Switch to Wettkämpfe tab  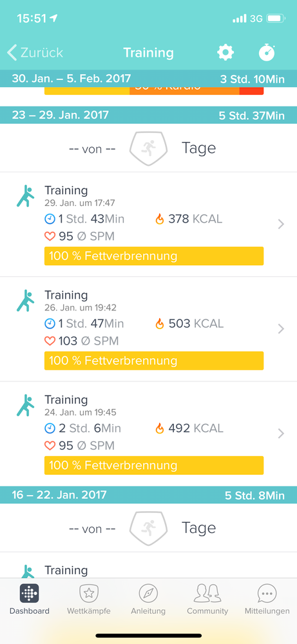[89, 599]
